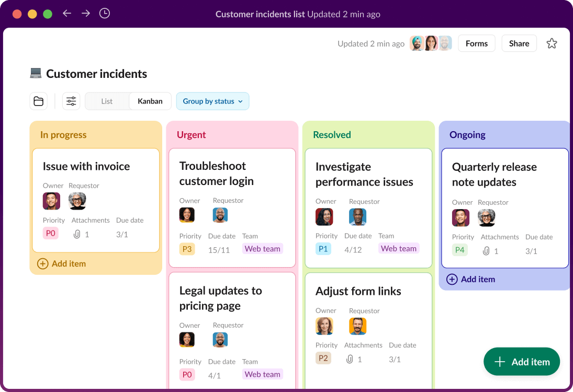Select the Kanban tab

(x=150, y=101)
